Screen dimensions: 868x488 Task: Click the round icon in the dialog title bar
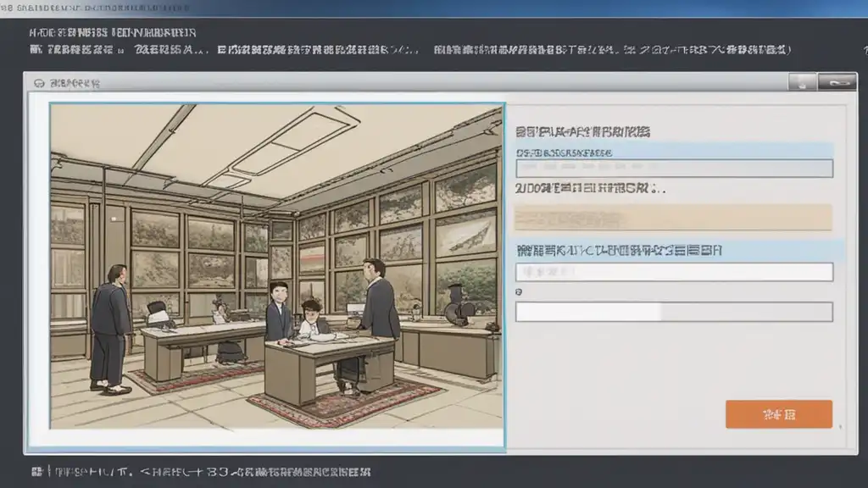click(39, 84)
